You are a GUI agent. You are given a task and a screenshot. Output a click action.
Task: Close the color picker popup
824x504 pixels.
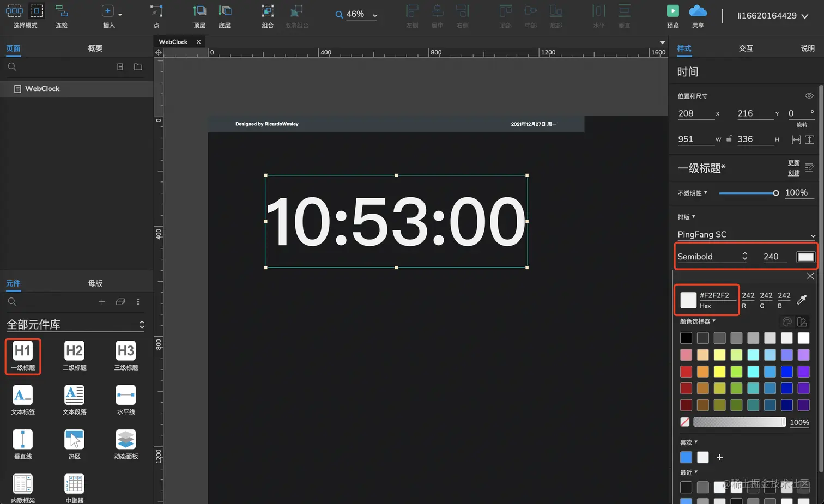point(810,276)
